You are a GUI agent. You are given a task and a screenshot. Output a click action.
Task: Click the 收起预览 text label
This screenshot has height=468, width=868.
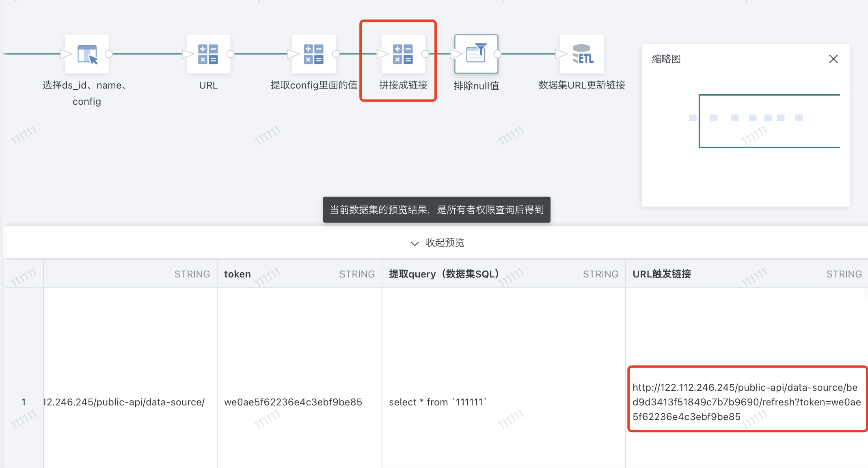click(x=445, y=243)
